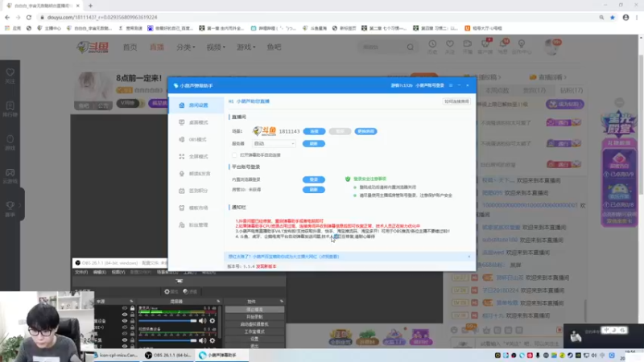Toggle the eye for the OBS source ending in 设备
The width and height of the screenshot is (644, 362).
click(x=125, y=321)
